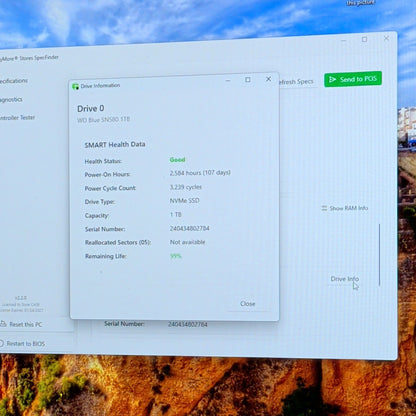Click the list icon beside Show RAM Info

click(x=324, y=208)
